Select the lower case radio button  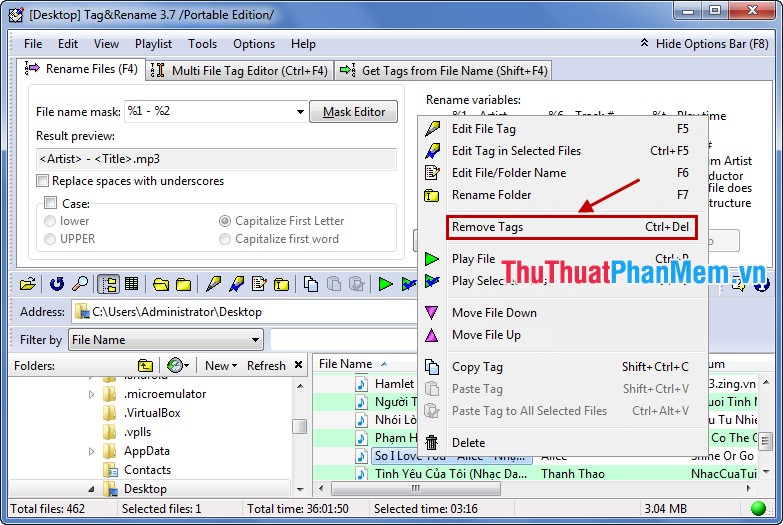tap(49, 221)
